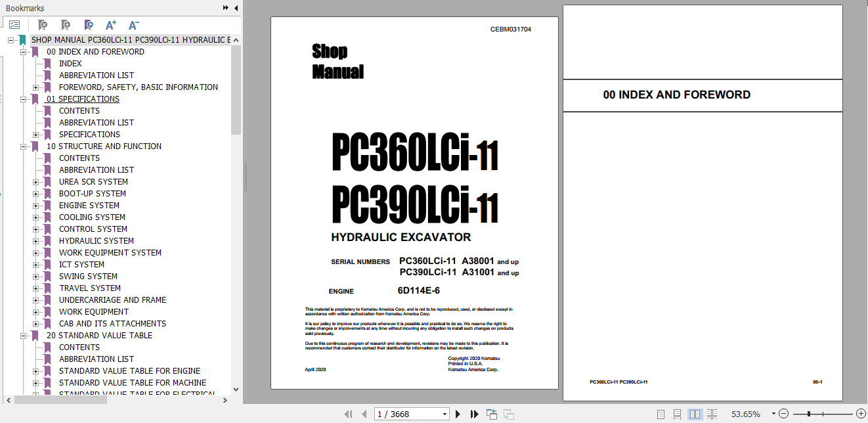Open the zoom percentage dropdown arrow
The width and height of the screenshot is (868, 423).
773,414
